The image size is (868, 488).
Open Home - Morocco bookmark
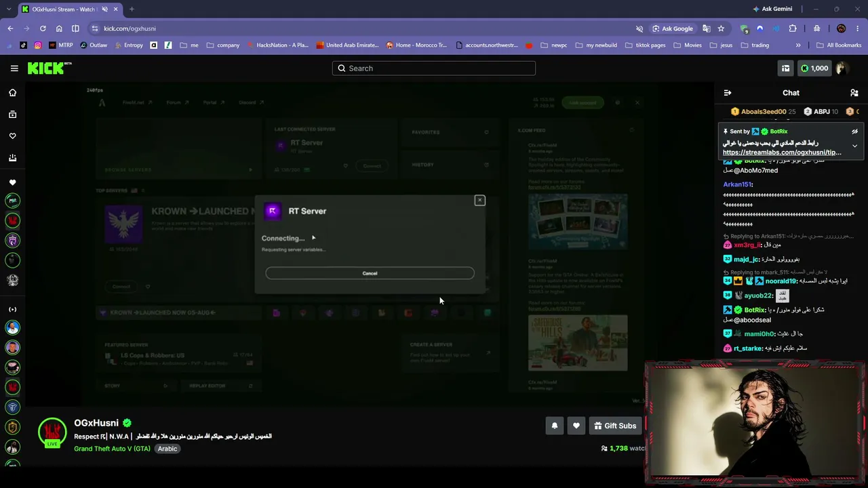click(416, 45)
